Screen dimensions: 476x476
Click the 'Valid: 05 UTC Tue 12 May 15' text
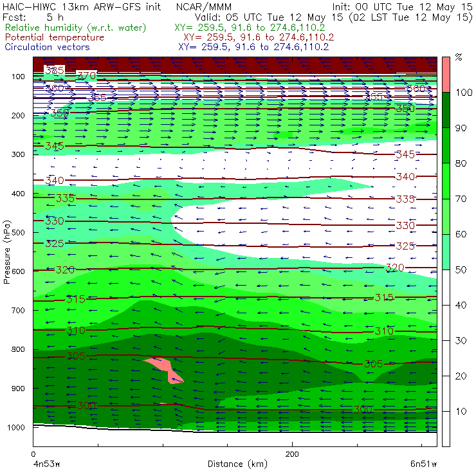coord(270,17)
